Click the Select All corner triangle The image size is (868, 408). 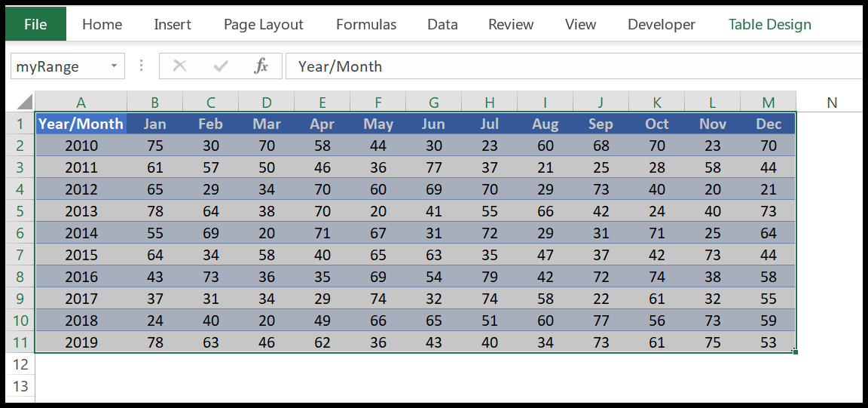coord(25,103)
